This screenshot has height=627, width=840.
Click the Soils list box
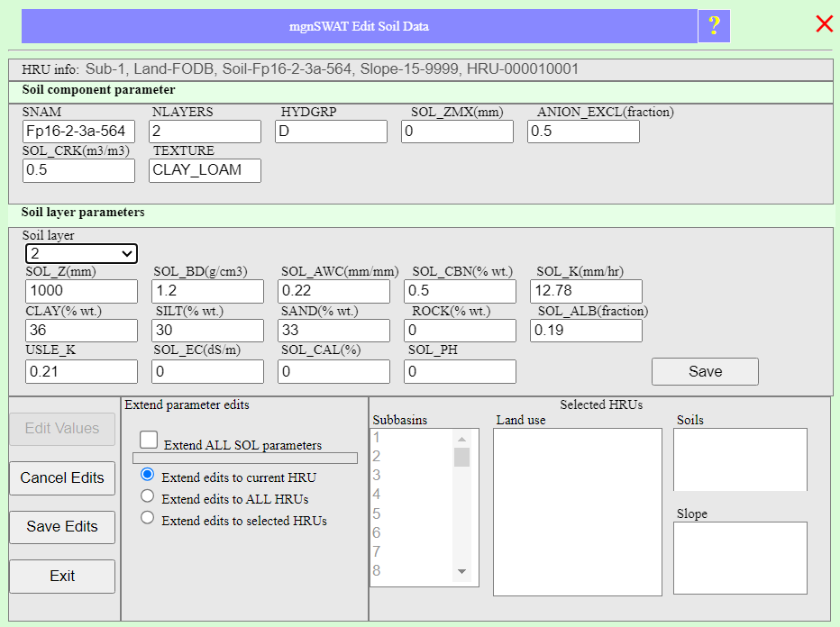coord(740,459)
